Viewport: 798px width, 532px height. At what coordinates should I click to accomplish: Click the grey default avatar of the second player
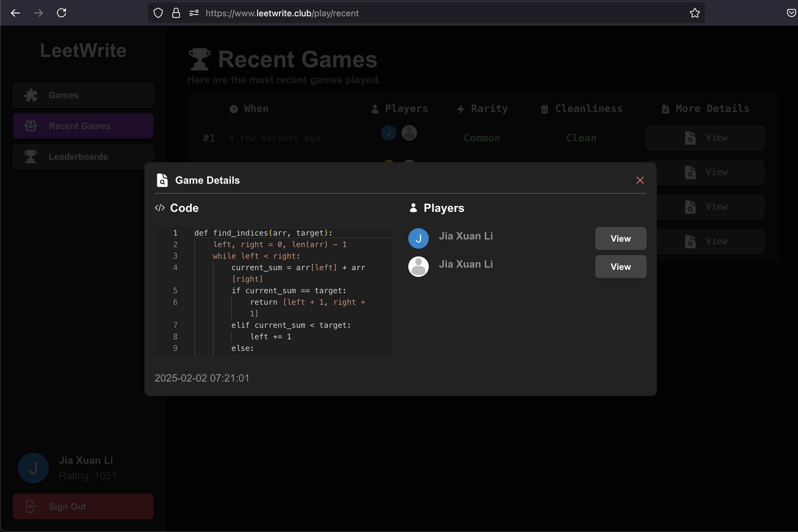(418, 267)
